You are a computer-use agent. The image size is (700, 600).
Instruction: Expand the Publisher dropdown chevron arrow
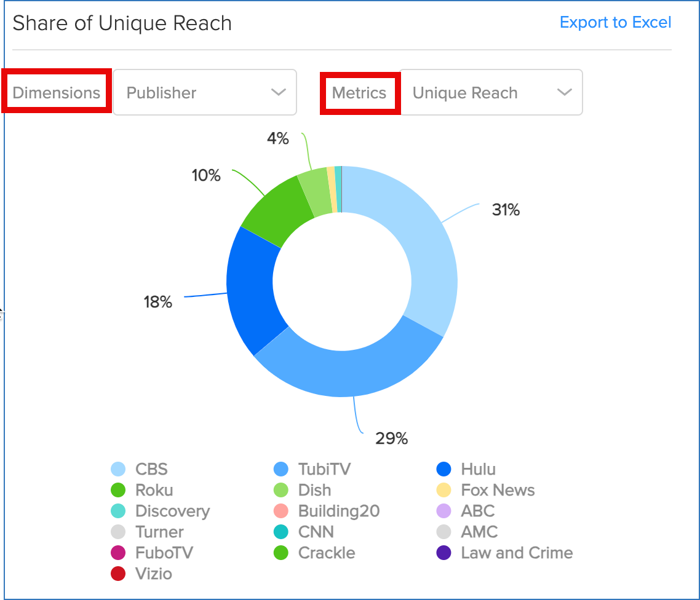(x=277, y=92)
